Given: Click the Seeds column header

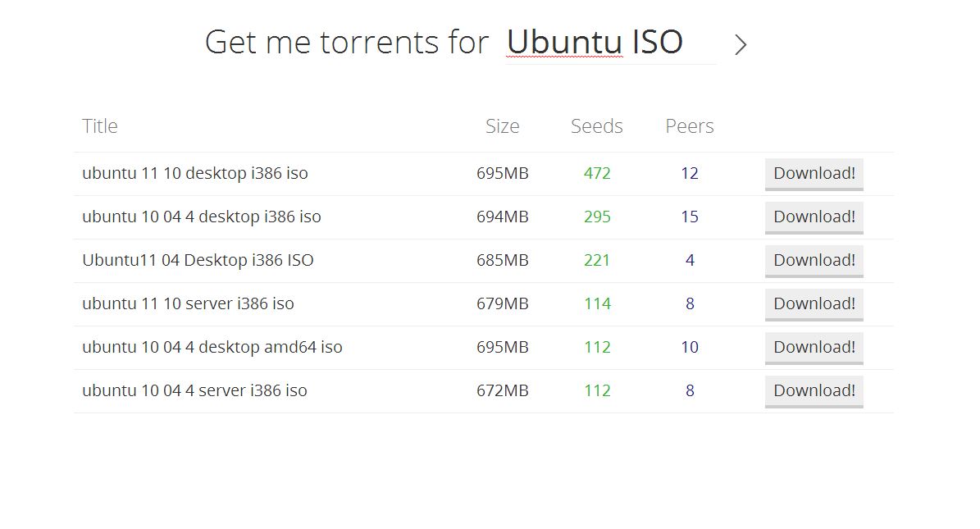Looking at the screenshot, I should click(596, 126).
